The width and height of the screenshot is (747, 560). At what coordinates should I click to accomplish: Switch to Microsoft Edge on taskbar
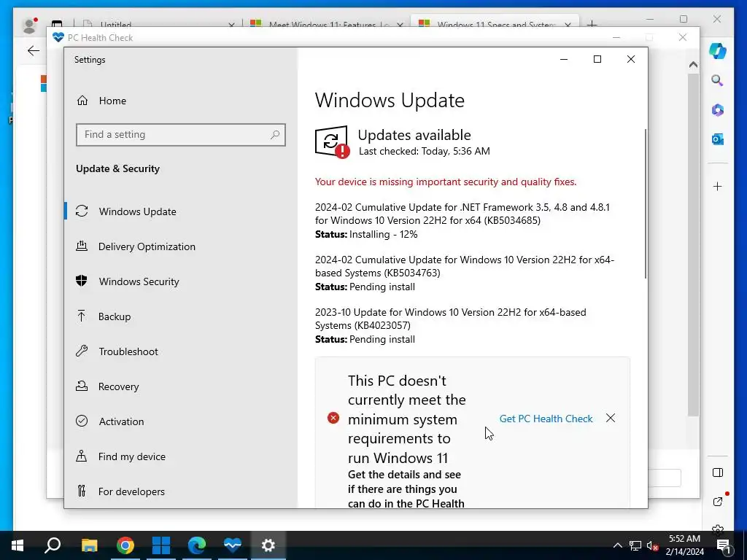pos(197,545)
